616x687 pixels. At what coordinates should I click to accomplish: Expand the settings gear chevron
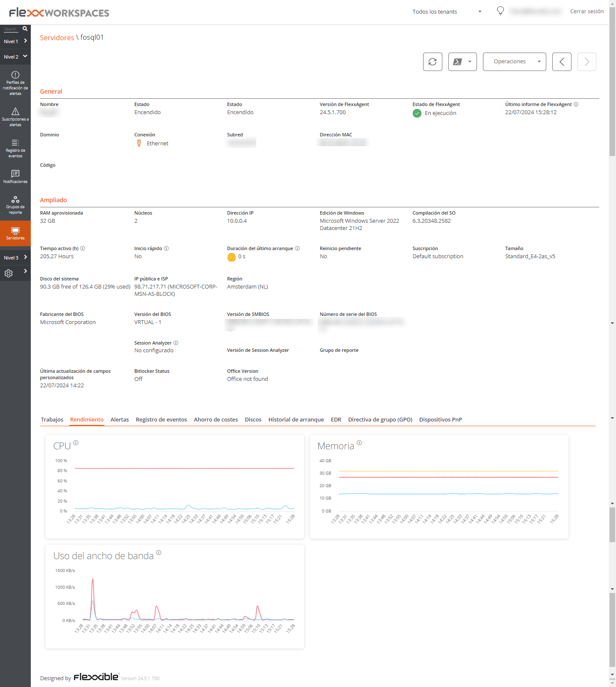click(x=26, y=271)
